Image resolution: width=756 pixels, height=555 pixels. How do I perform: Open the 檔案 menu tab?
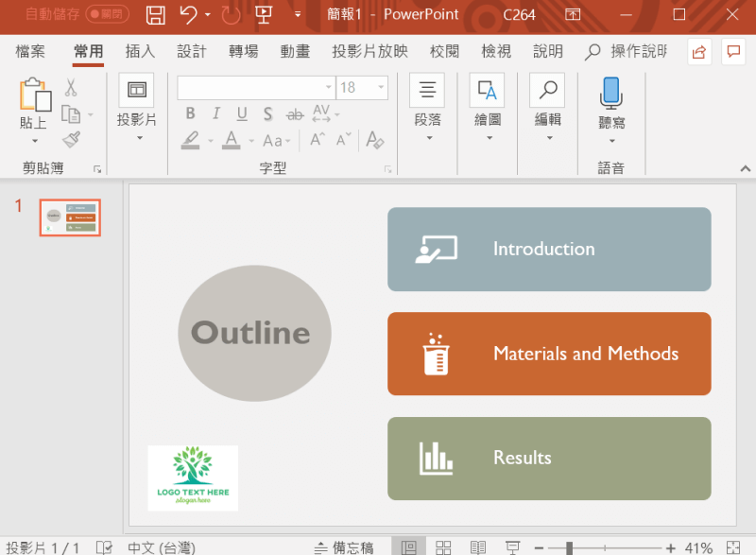click(30, 51)
